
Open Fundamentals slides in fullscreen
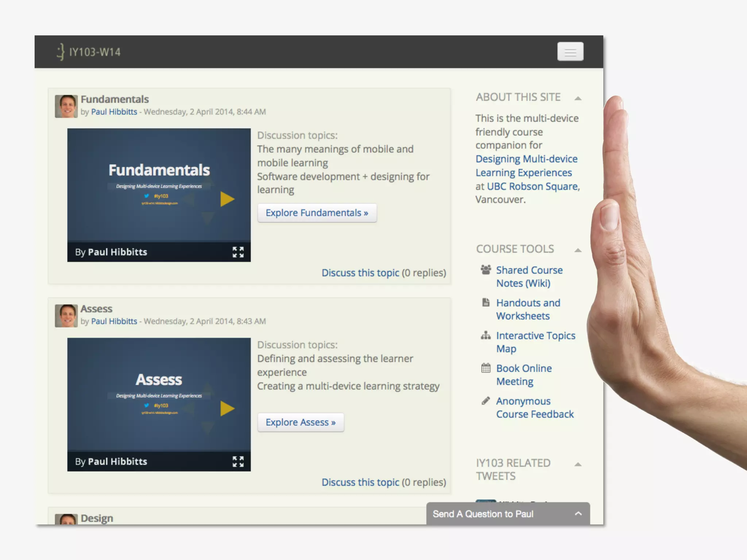(x=238, y=252)
